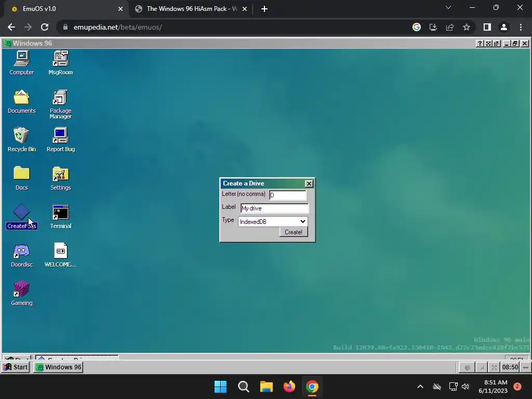The width and height of the screenshot is (532, 399).
Task: Click the pop-out icon in Windows 96 titlebar
Action: [496, 44]
